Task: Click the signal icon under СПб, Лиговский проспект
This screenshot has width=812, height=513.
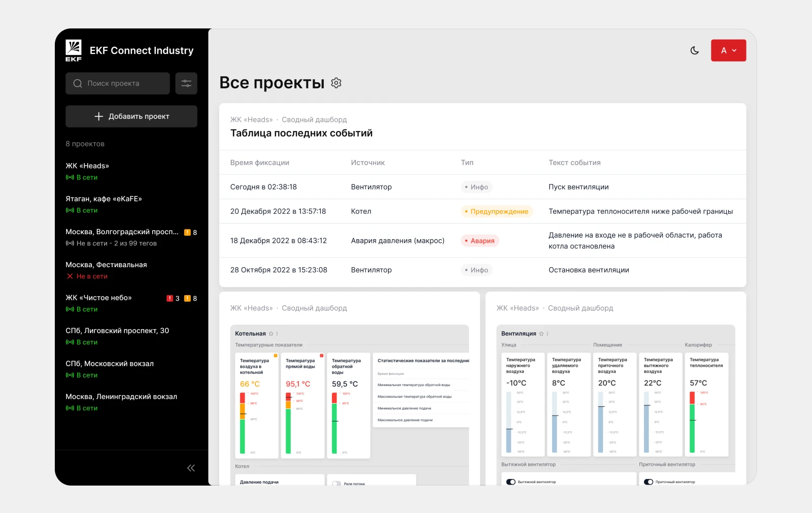Action: point(70,342)
